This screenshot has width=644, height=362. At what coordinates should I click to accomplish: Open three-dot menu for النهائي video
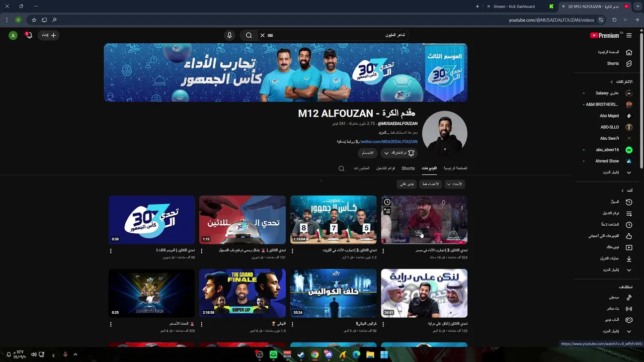click(202, 324)
